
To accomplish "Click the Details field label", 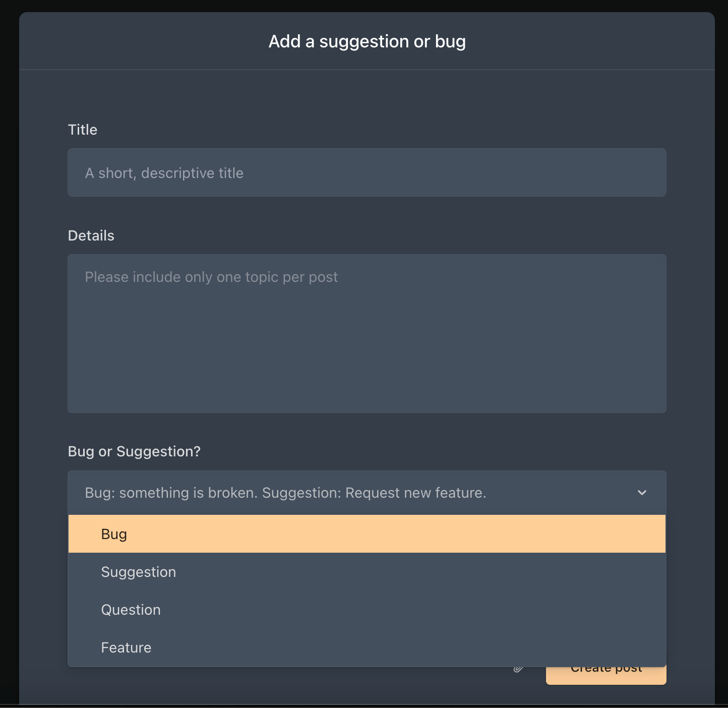I will tap(91, 235).
